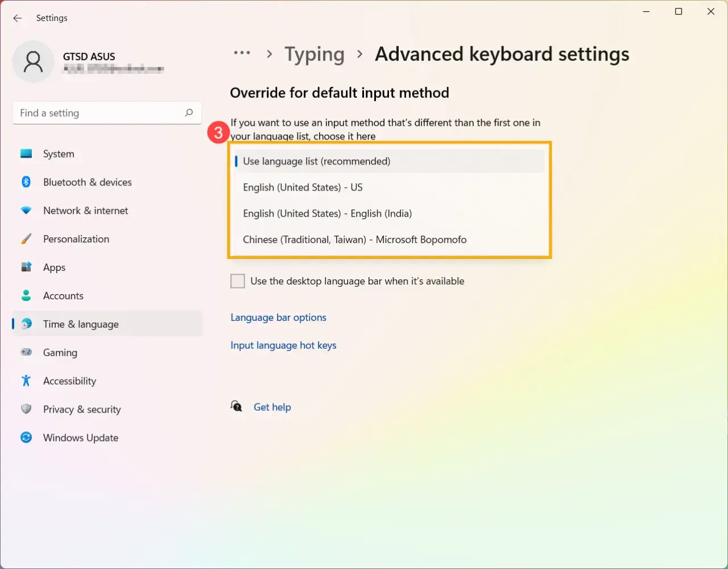728x569 pixels.
Task: Click the System monitor icon
Action: point(26,154)
